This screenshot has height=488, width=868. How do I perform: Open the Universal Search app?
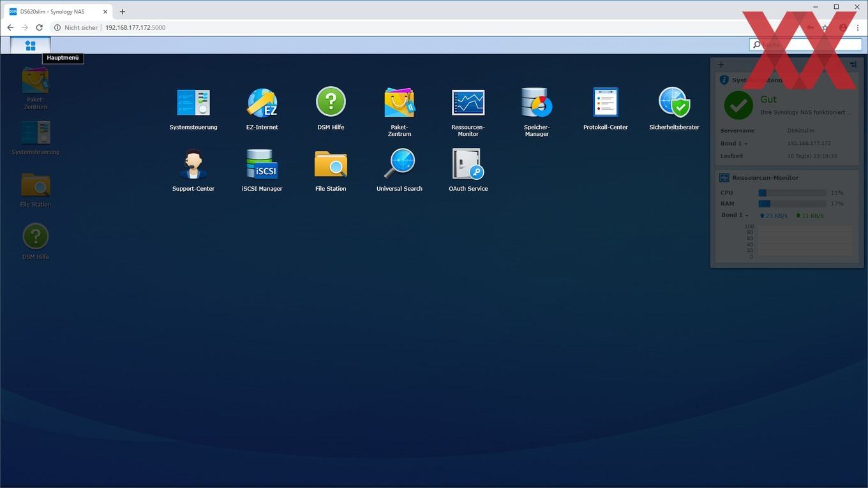tap(400, 170)
